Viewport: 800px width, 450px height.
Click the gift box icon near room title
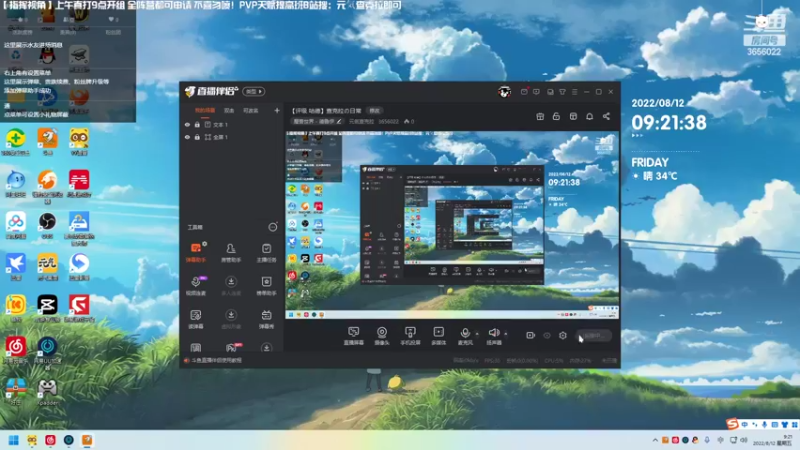[540, 116]
